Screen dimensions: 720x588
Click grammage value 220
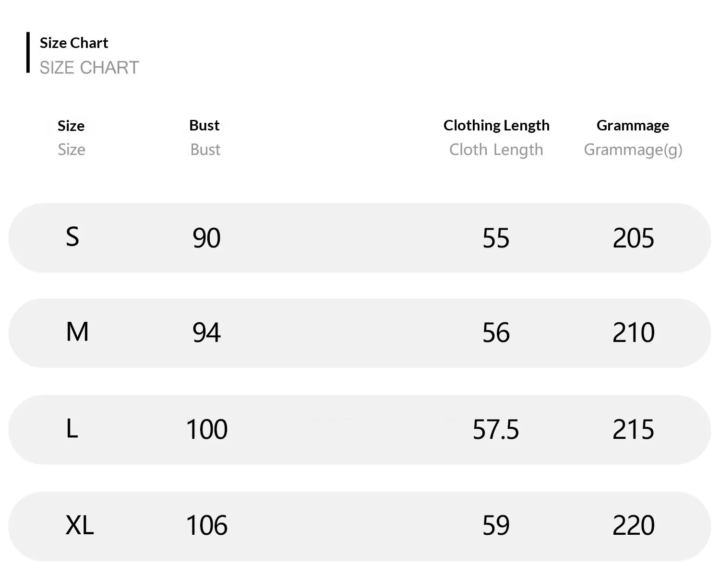[x=634, y=526]
